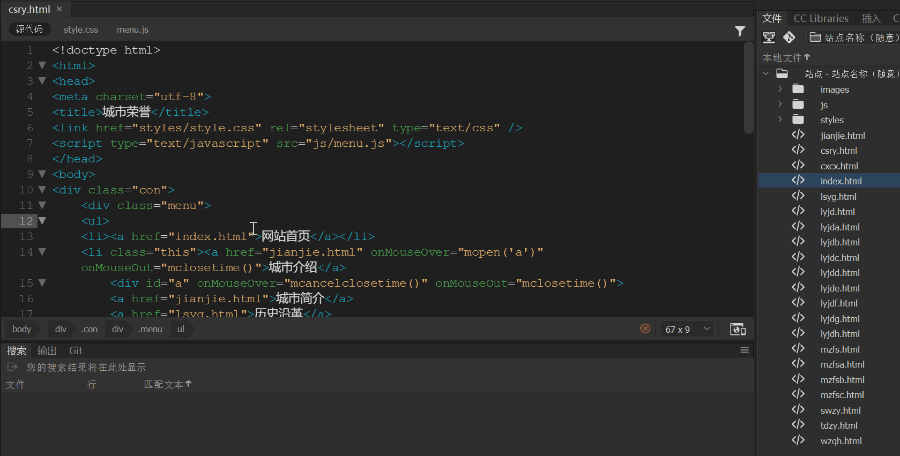Click the .menu tag selector breadcrumb
900x456 pixels.
151,328
